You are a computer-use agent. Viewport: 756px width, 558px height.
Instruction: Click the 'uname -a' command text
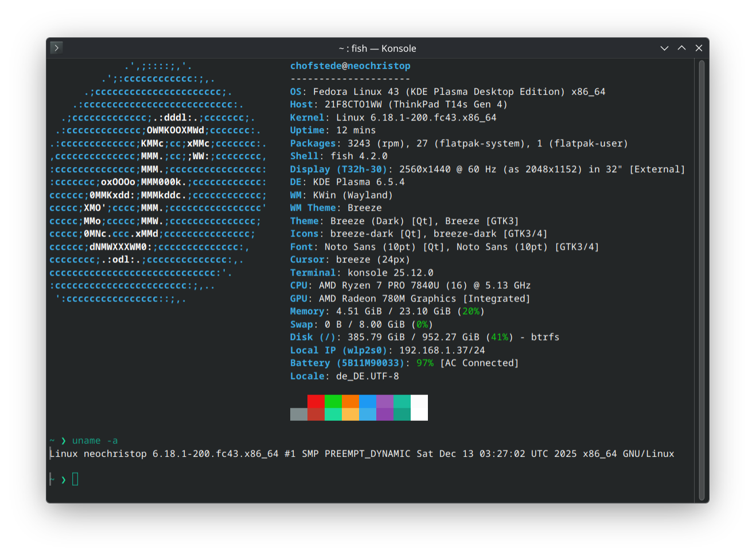pyautogui.click(x=95, y=441)
